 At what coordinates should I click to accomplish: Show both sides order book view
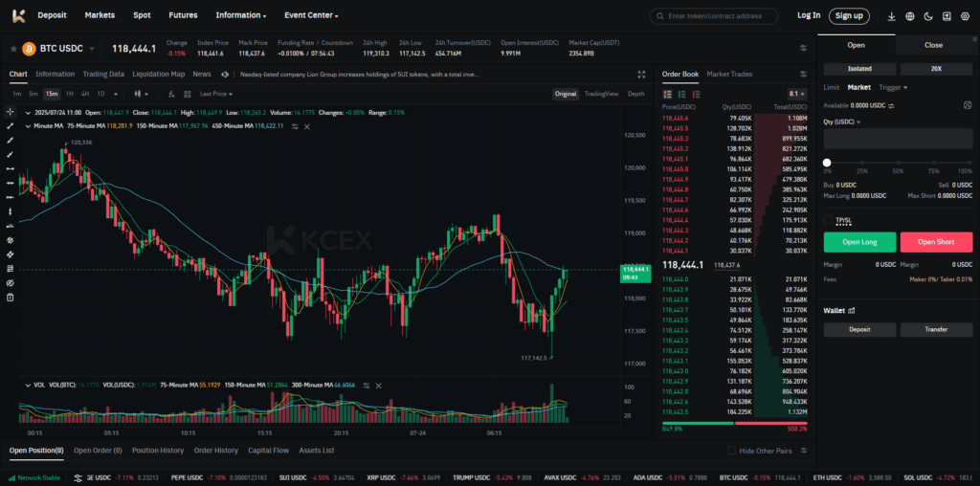click(667, 95)
